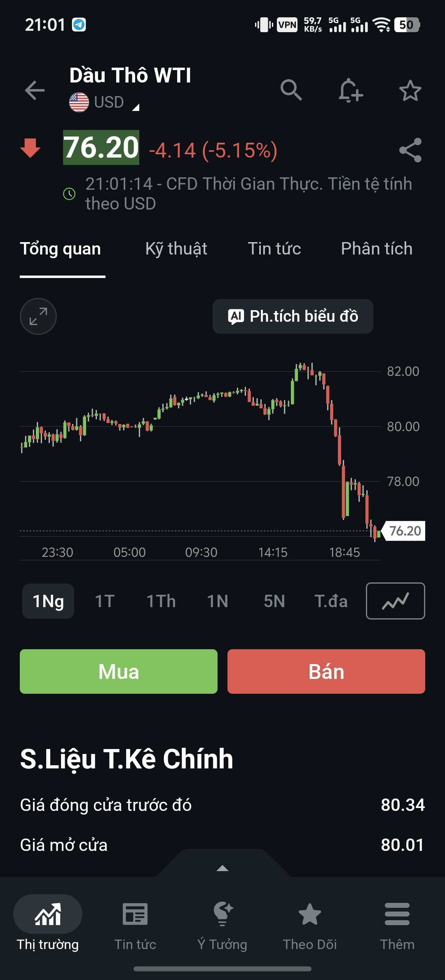Select the 1Th time range

pyautogui.click(x=161, y=601)
